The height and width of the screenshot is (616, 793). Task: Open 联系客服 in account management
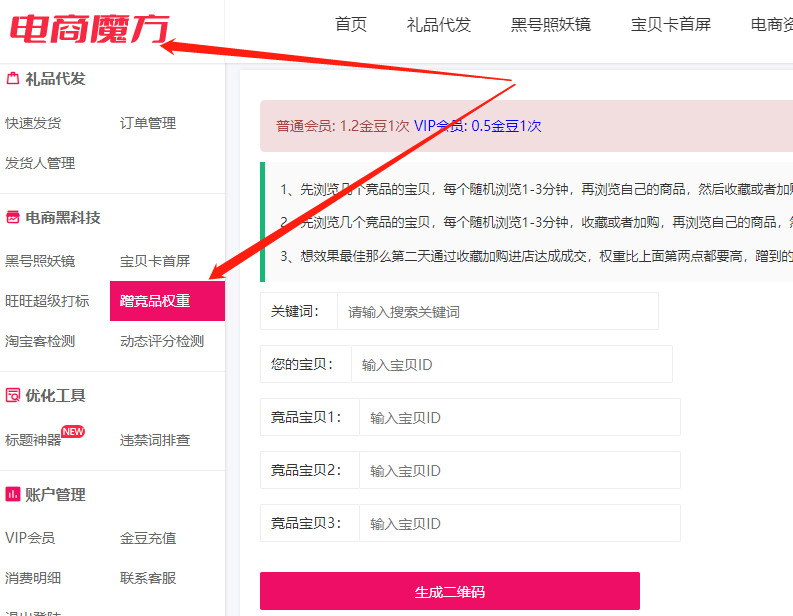pos(148,578)
